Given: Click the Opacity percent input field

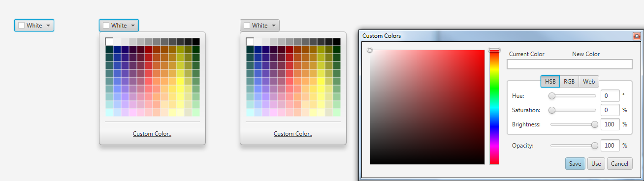Looking at the screenshot, I should tap(610, 146).
